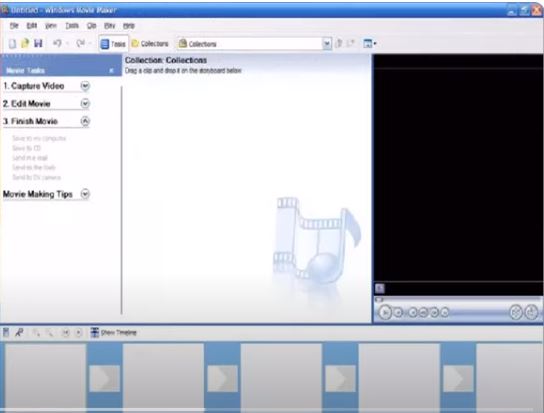Toggle the Collections pane button

coord(150,44)
